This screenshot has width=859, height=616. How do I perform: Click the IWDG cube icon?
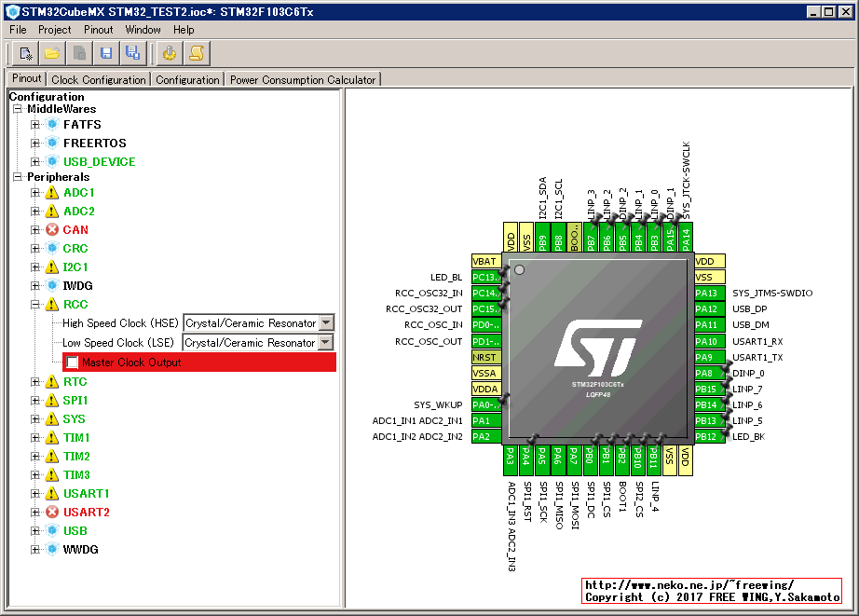(52, 285)
